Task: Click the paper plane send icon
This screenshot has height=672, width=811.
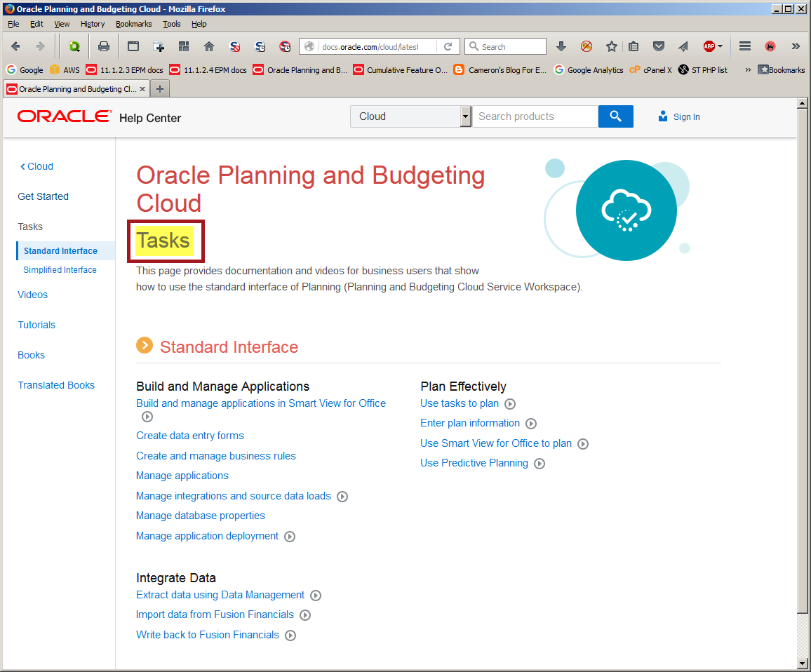Action: tap(683, 46)
